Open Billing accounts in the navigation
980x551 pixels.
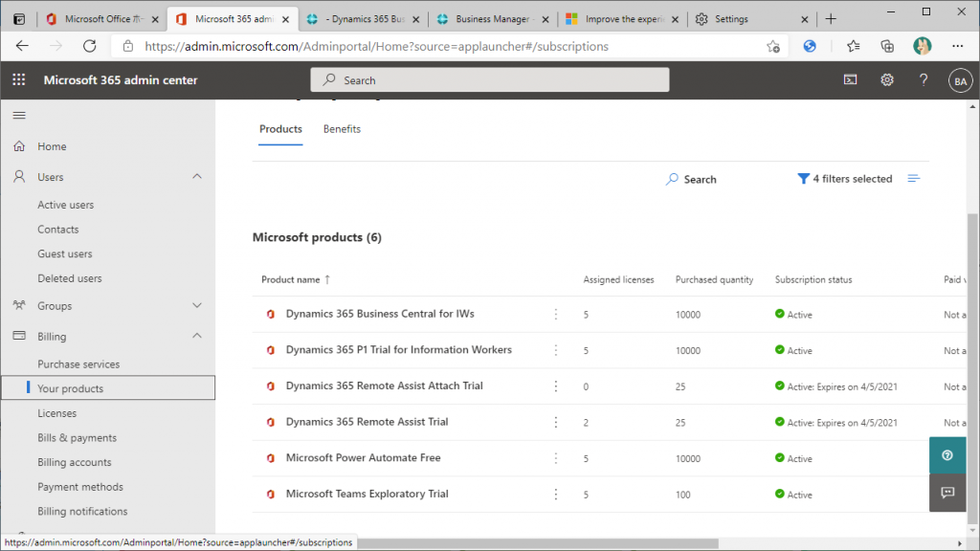tap(75, 462)
